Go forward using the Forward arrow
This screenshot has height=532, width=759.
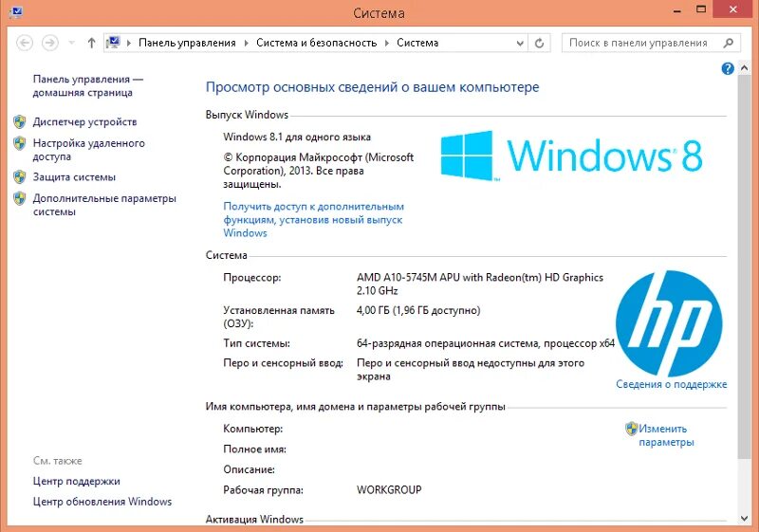point(50,43)
